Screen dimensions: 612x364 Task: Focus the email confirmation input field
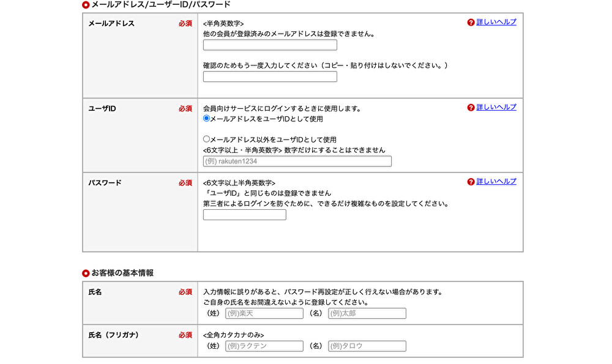coord(270,76)
